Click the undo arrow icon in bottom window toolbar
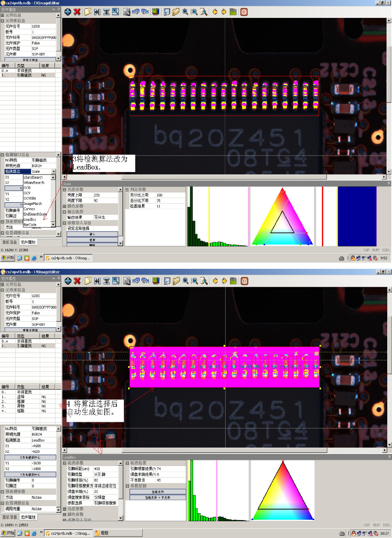The height and width of the screenshot is (538, 392). point(136,281)
